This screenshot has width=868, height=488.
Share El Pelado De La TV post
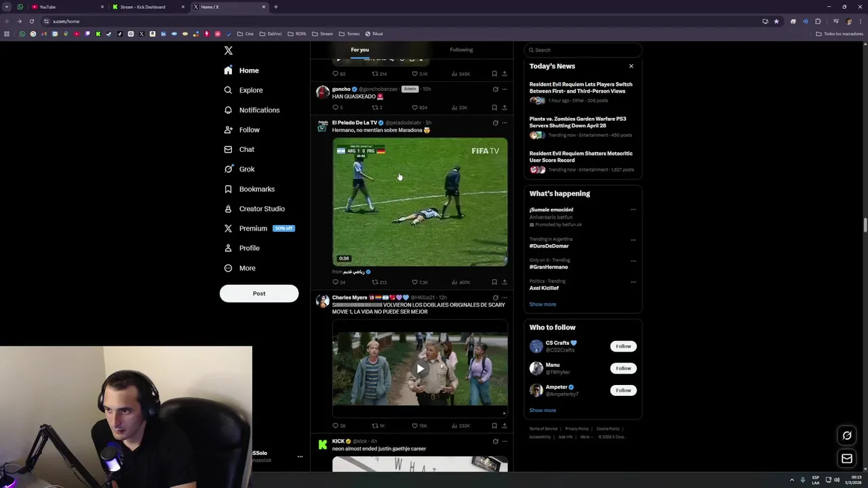pyautogui.click(x=505, y=282)
